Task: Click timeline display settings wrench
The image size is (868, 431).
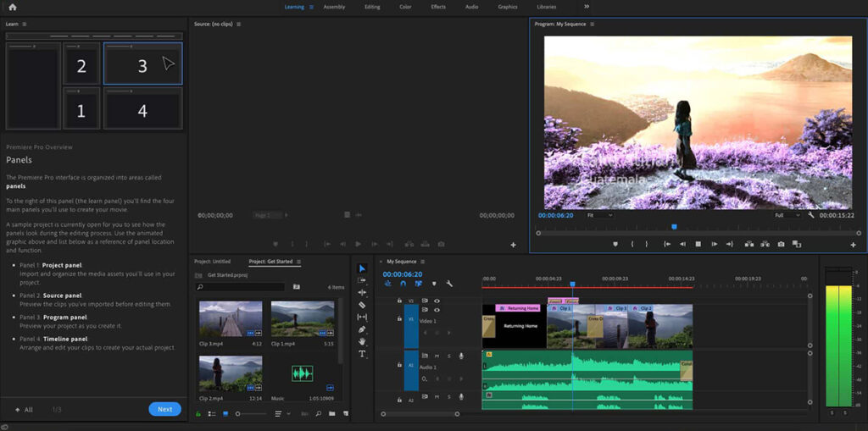Action: tap(449, 284)
